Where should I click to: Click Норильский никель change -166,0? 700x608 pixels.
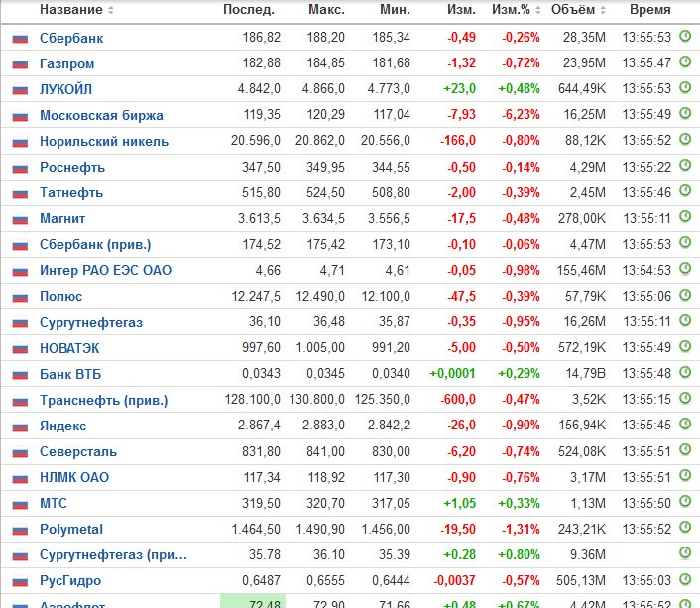pyautogui.click(x=458, y=141)
